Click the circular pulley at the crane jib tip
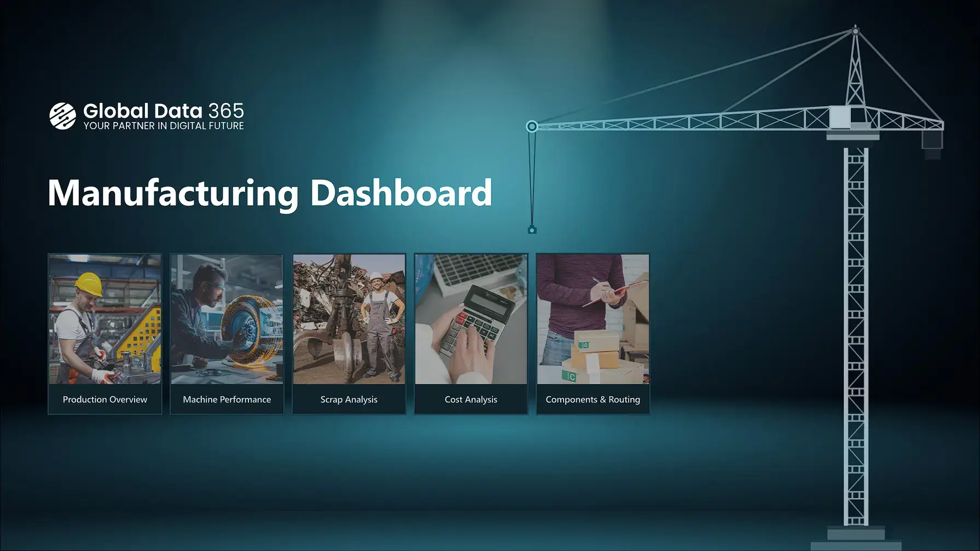This screenshot has width=980, height=551. [532, 127]
